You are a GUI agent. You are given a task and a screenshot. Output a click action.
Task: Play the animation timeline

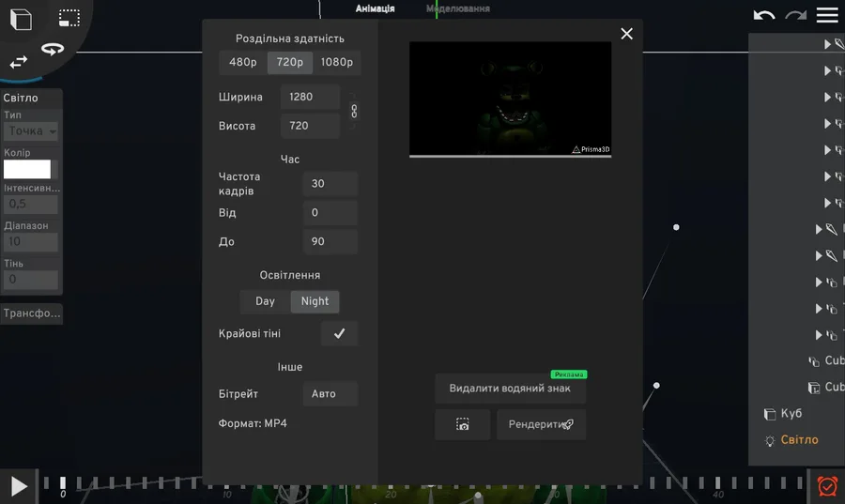pyautogui.click(x=19, y=486)
